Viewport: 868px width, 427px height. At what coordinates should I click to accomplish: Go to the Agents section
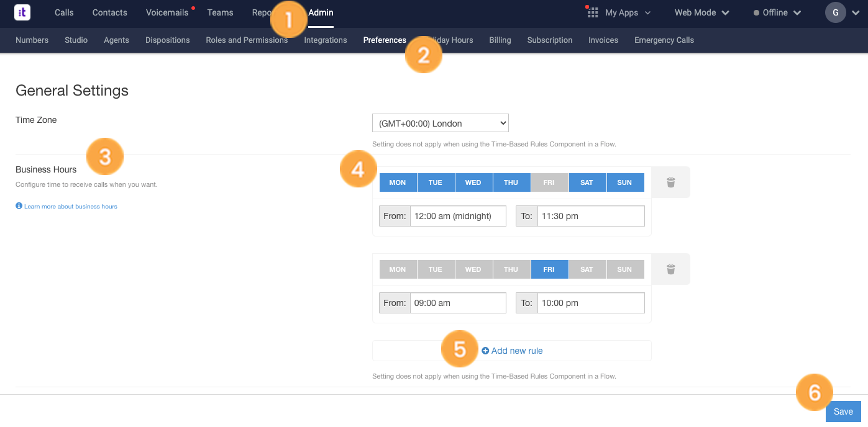pyautogui.click(x=116, y=40)
